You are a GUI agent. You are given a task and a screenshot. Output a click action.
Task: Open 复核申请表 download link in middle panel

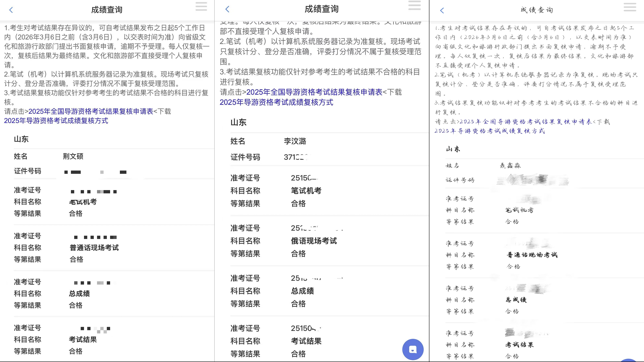tap(314, 92)
